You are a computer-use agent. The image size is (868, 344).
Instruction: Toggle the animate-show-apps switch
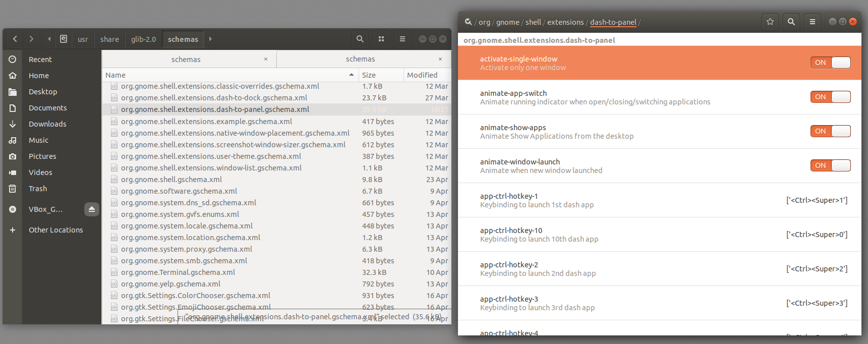point(831,131)
